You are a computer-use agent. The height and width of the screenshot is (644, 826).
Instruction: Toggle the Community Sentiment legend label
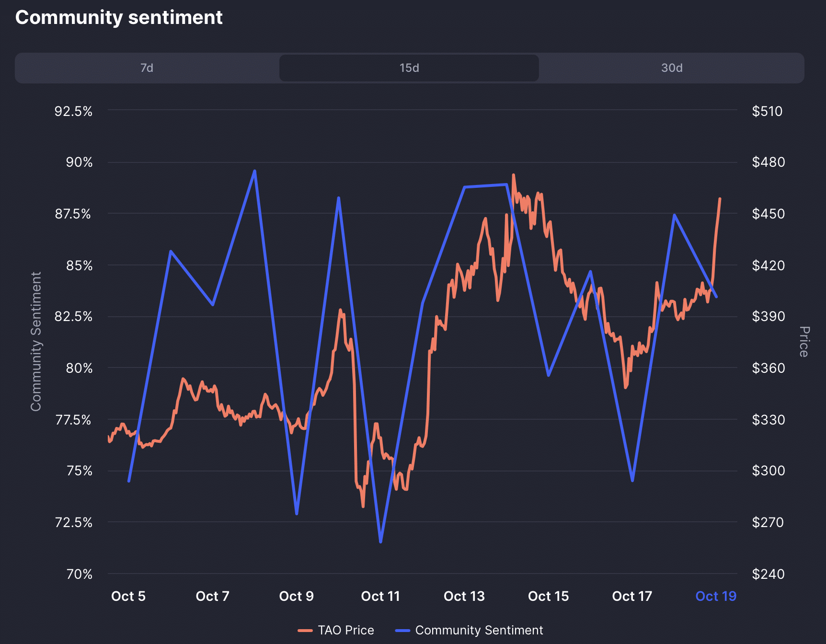(479, 630)
